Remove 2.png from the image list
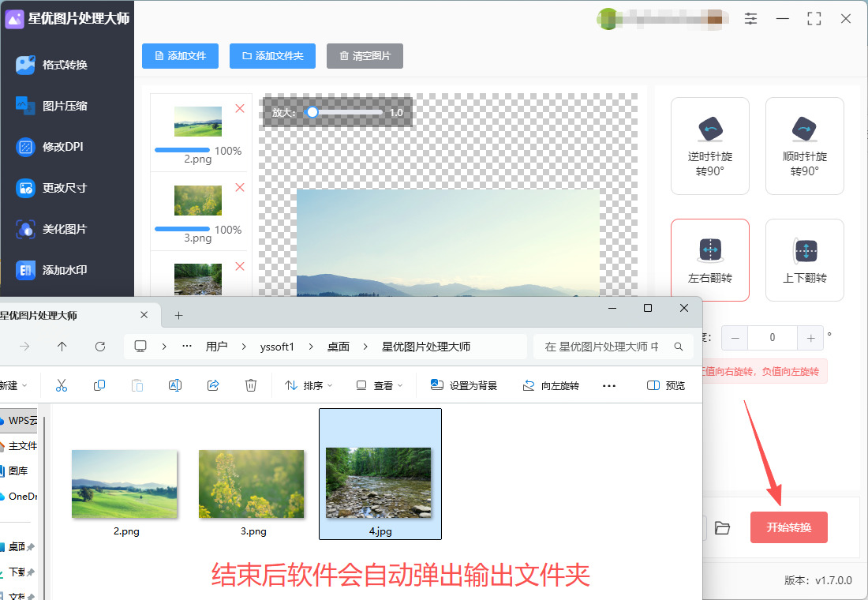 click(240, 109)
